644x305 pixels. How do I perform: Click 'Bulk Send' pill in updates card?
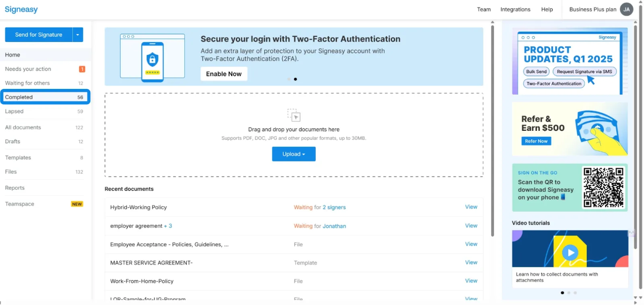point(536,72)
